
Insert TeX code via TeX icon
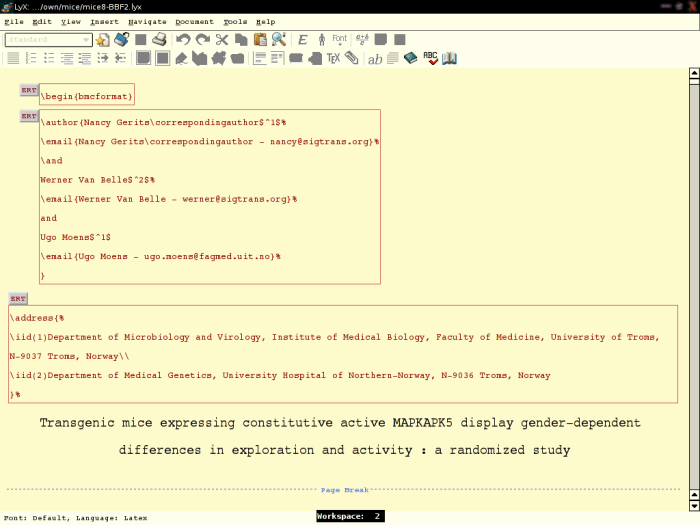pos(333,58)
